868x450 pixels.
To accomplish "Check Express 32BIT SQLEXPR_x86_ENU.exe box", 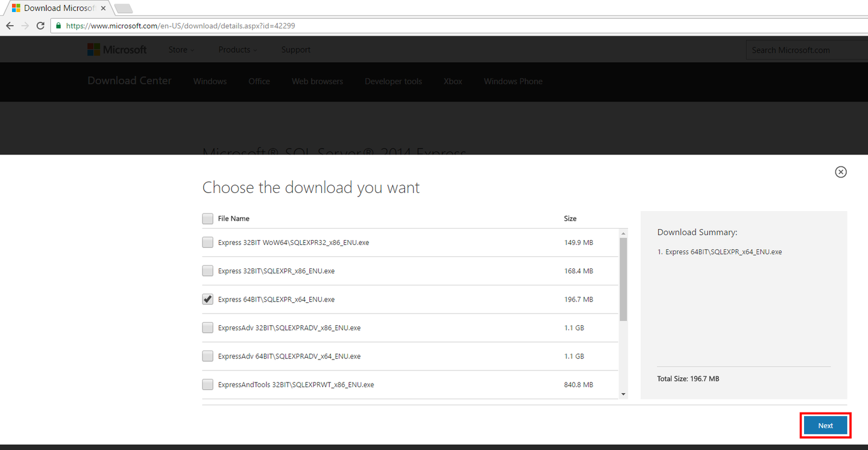I will [207, 271].
